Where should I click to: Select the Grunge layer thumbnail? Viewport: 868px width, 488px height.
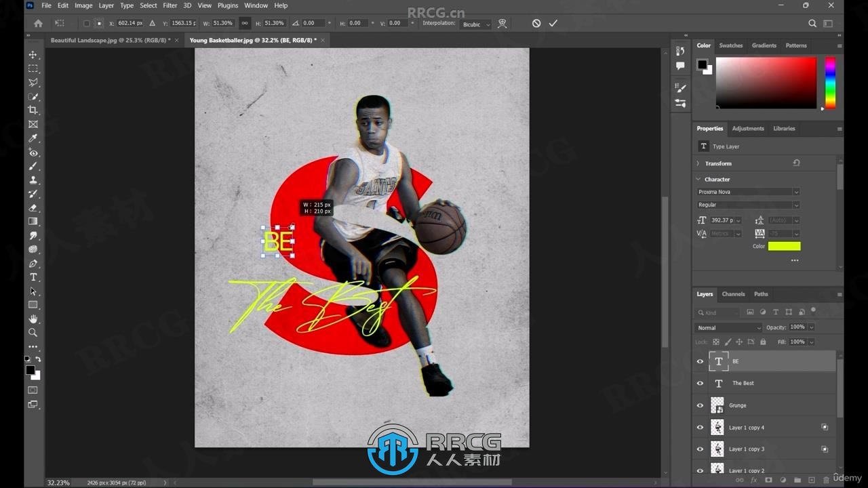click(717, 405)
